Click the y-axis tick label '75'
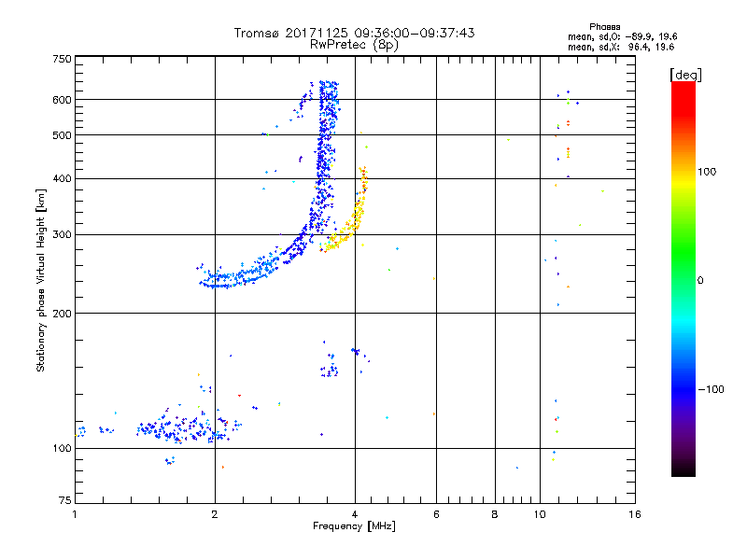The height and width of the screenshot is (560, 747). (65, 500)
